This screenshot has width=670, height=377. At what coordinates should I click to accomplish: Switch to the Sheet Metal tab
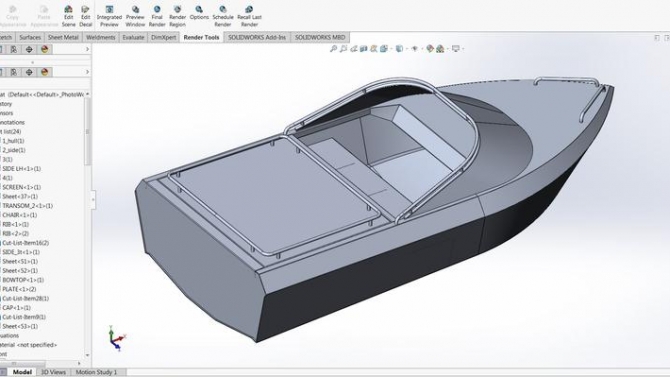pos(63,37)
